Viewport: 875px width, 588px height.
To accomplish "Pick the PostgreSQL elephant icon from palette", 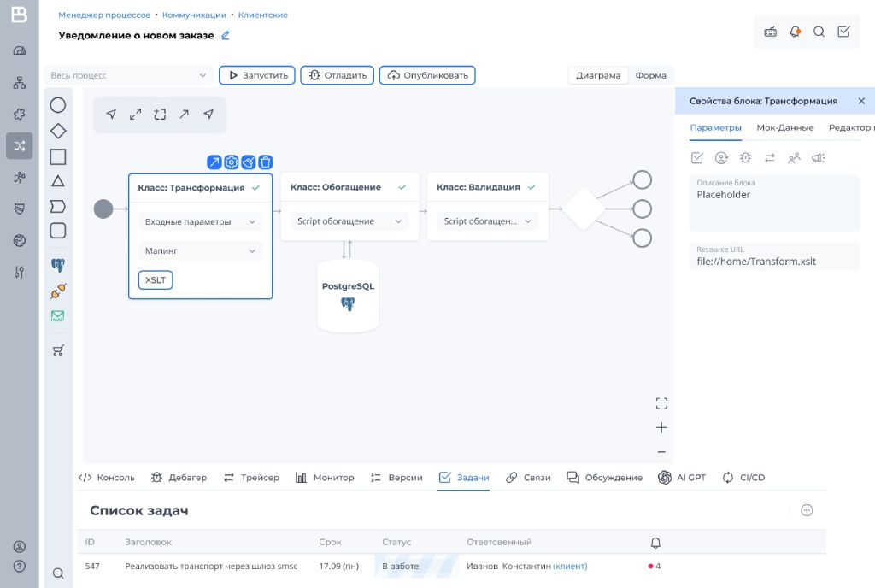I will [58, 265].
